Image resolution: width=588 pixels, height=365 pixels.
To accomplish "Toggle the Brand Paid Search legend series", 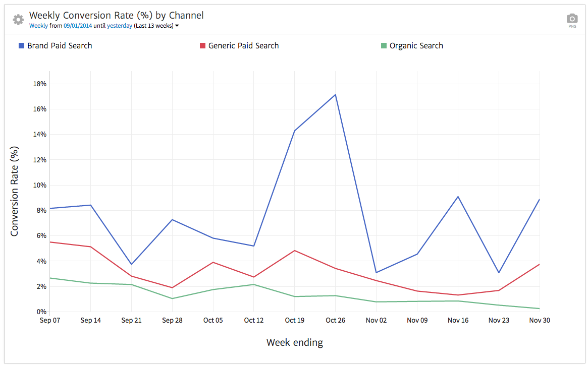I will [x=60, y=46].
